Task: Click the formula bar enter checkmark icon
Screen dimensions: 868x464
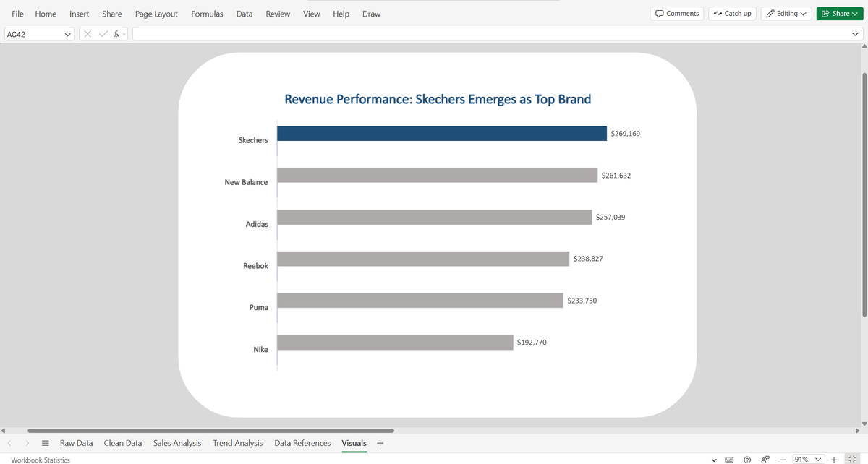Action: point(103,34)
